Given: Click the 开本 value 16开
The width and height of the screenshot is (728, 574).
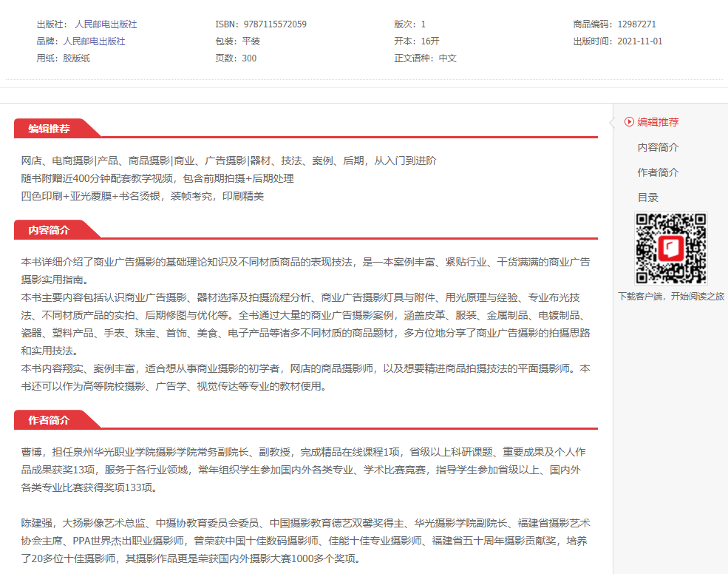Looking at the screenshot, I should point(430,41).
